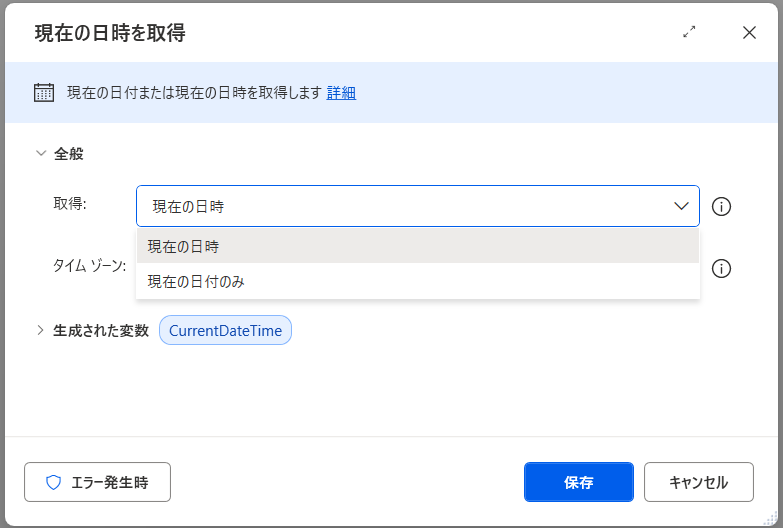This screenshot has width=783, height=528.
Task: Click the 全般 section heading text
Action: click(x=69, y=154)
